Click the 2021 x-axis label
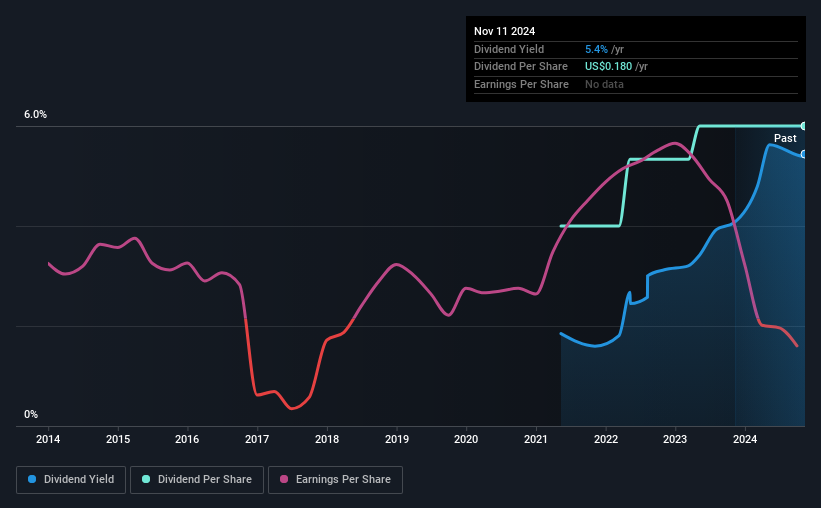821x508 pixels. coord(536,439)
